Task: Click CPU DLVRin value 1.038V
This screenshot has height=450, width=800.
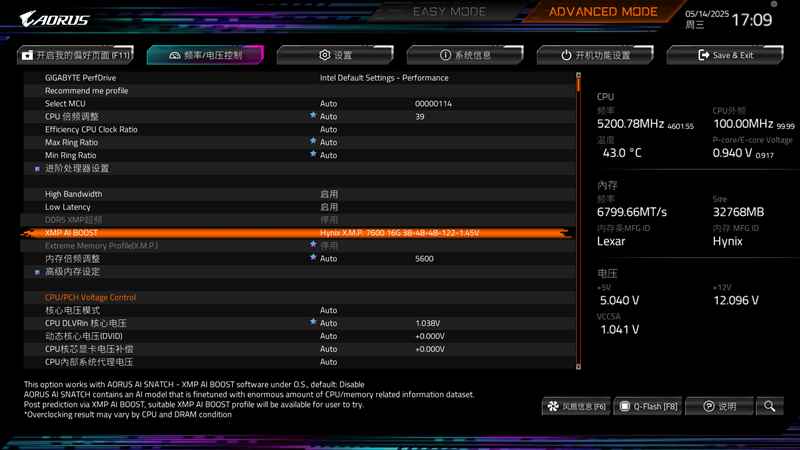Action: pyautogui.click(x=427, y=323)
